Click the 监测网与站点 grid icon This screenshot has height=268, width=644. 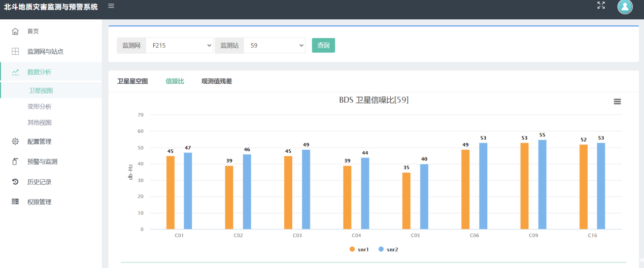click(x=15, y=51)
